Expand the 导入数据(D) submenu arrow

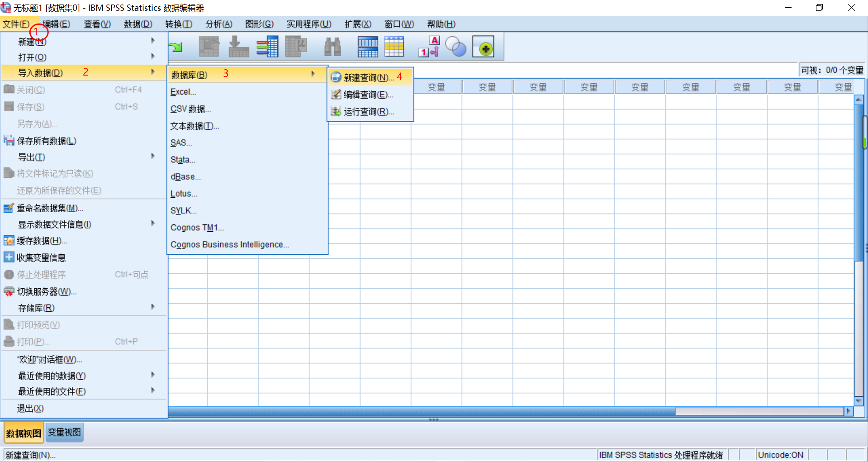153,72
